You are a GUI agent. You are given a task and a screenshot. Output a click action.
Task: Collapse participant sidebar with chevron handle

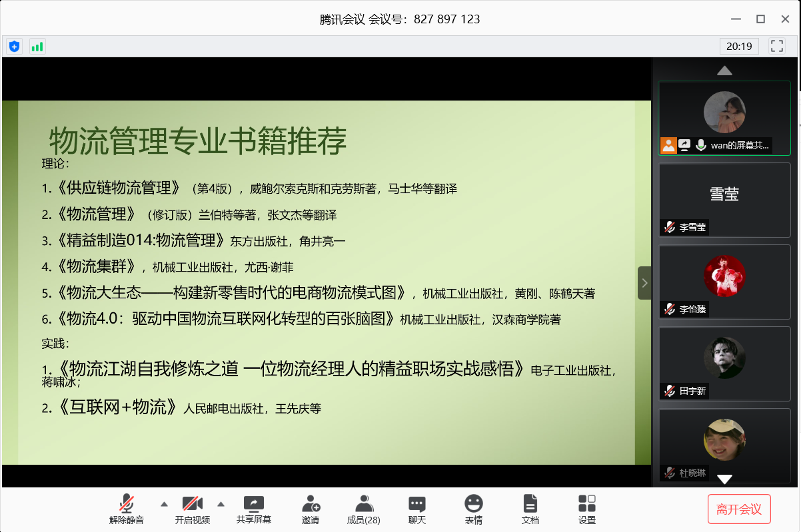[644, 283]
